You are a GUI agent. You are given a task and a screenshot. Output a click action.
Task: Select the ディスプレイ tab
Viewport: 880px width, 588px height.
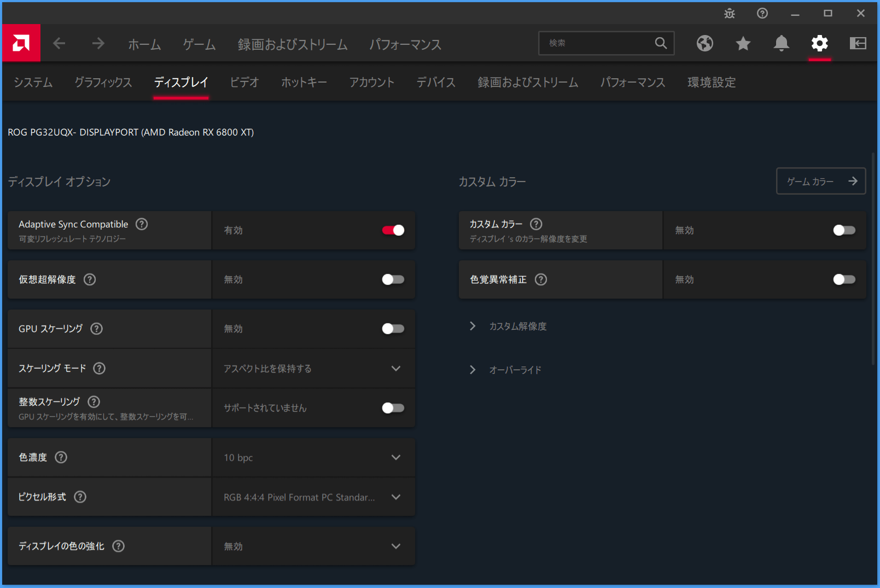pyautogui.click(x=181, y=82)
